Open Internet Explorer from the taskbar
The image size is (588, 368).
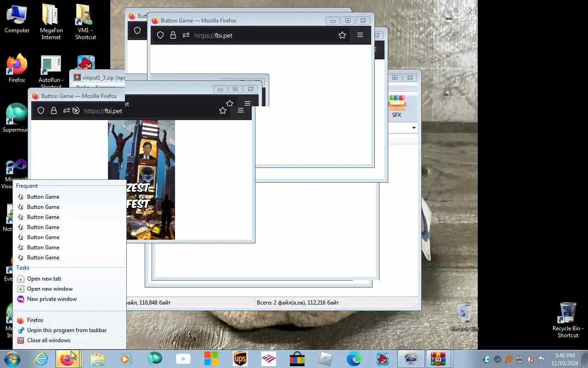[41, 359]
